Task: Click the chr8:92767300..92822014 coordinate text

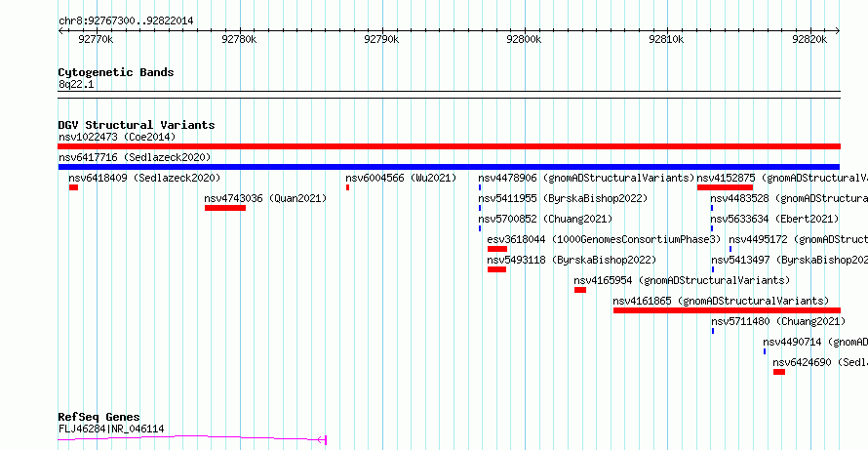Action: click(x=126, y=21)
